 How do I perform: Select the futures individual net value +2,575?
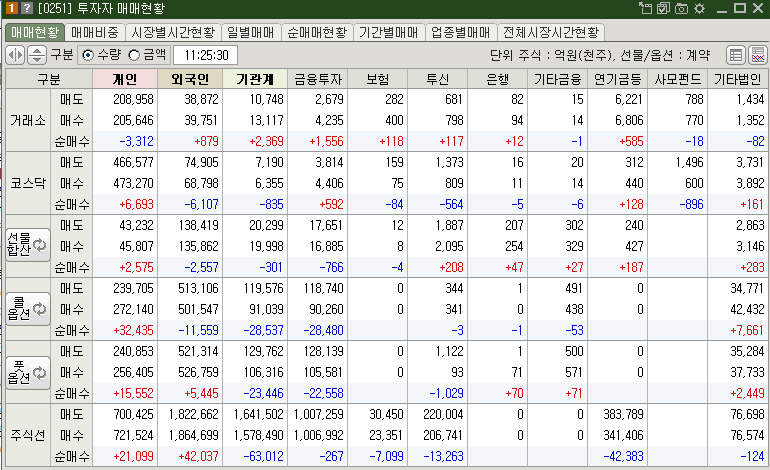137,268
